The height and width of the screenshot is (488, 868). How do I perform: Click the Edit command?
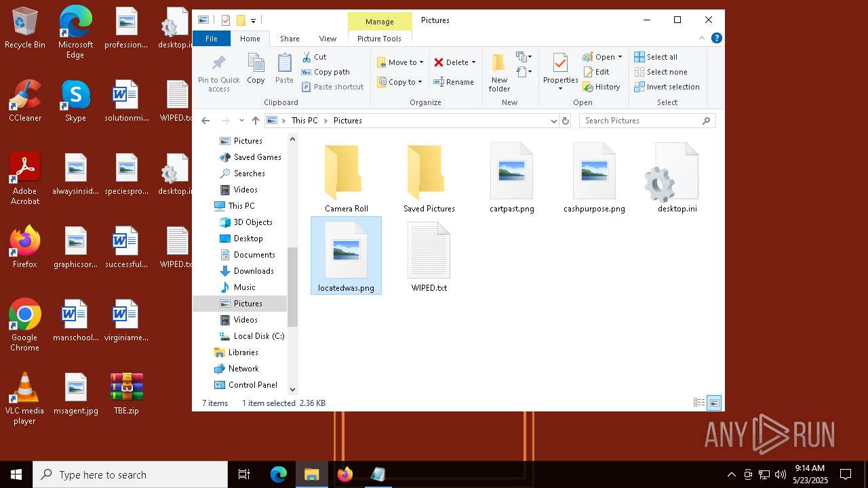[x=596, y=72]
